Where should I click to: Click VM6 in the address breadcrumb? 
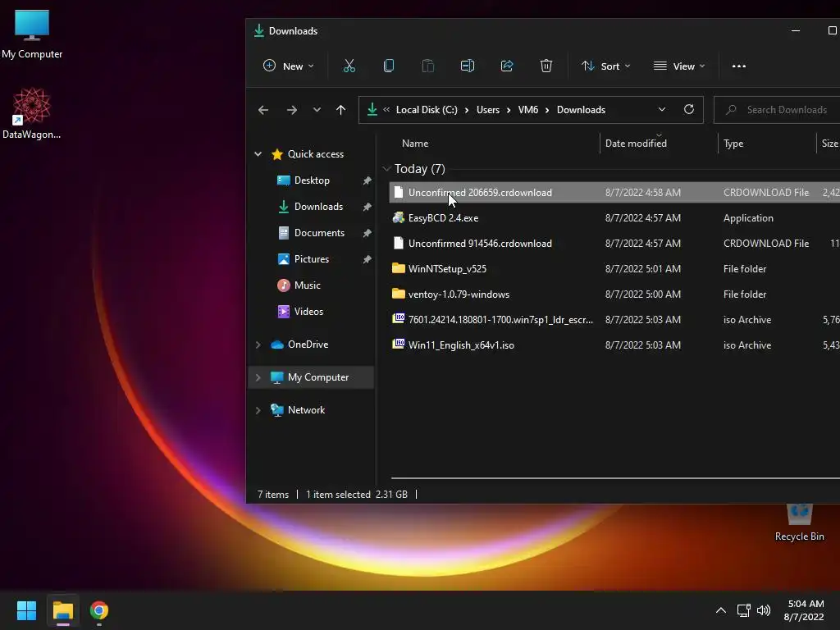coord(527,110)
